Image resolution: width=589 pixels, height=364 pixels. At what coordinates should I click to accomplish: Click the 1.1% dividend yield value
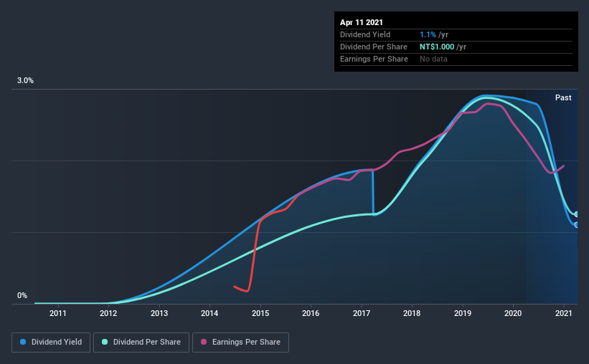(x=428, y=34)
